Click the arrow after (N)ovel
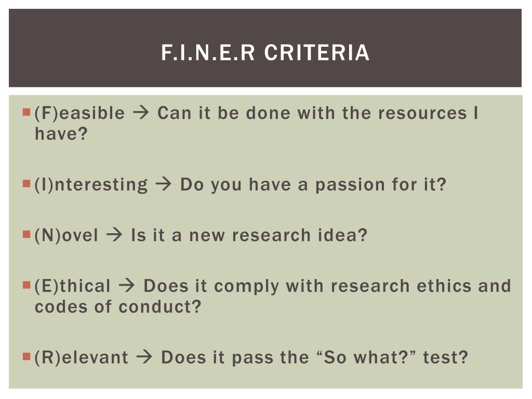 (x=114, y=235)
